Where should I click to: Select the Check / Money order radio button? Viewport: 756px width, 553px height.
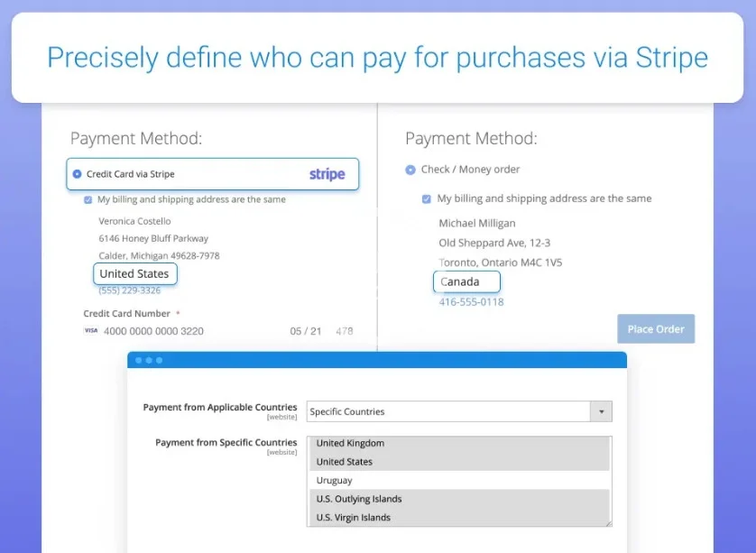(410, 170)
